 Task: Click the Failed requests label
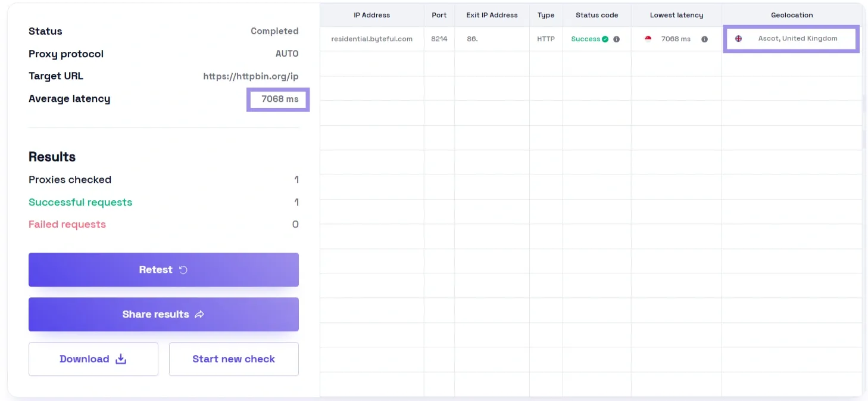(67, 225)
